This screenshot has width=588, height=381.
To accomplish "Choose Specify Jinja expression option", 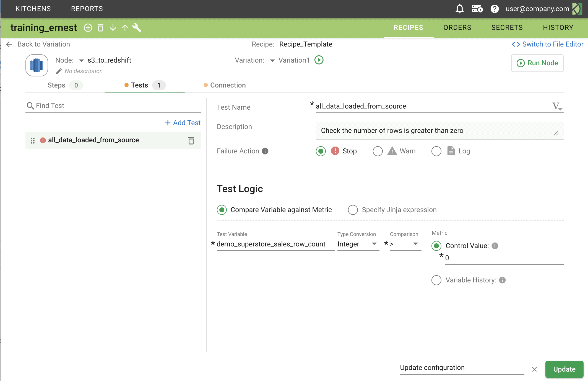I will click(x=353, y=210).
